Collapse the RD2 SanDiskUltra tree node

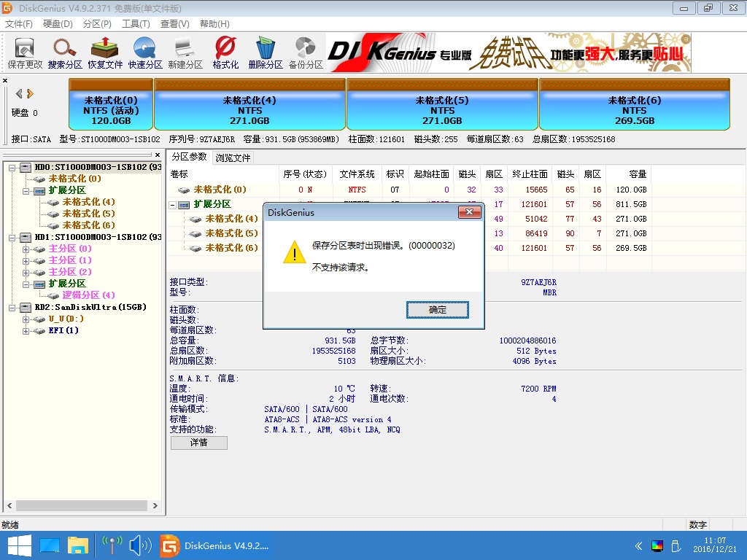click(x=12, y=308)
